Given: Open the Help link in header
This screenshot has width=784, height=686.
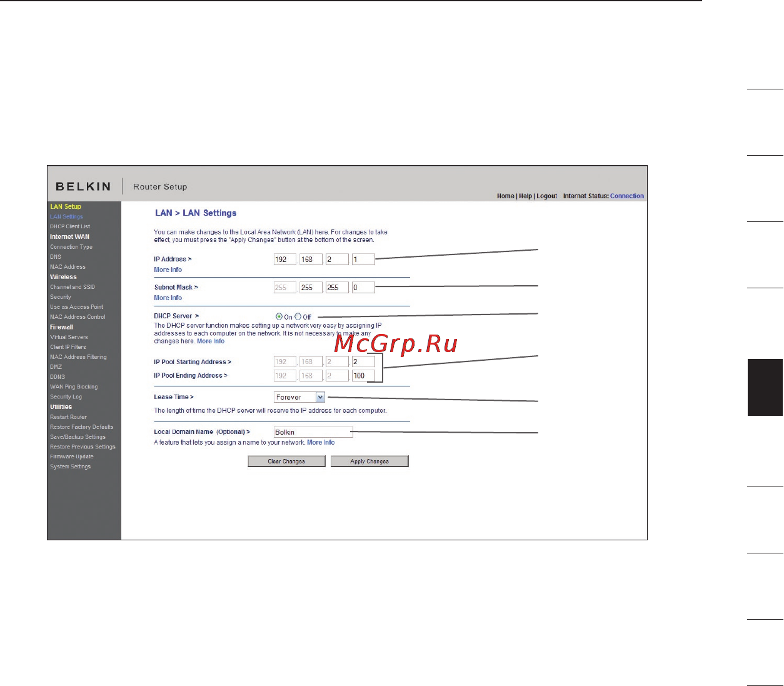Looking at the screenshot, I should click(x=525, y=196).
